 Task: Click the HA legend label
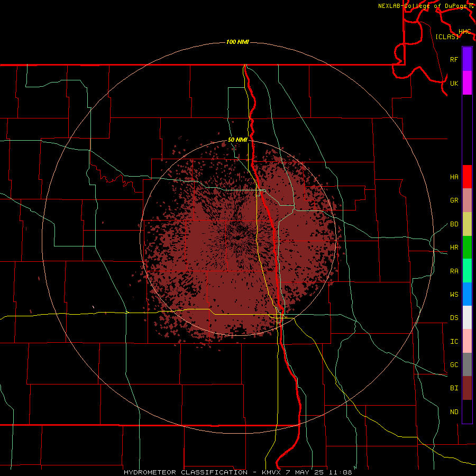point(454,177)
